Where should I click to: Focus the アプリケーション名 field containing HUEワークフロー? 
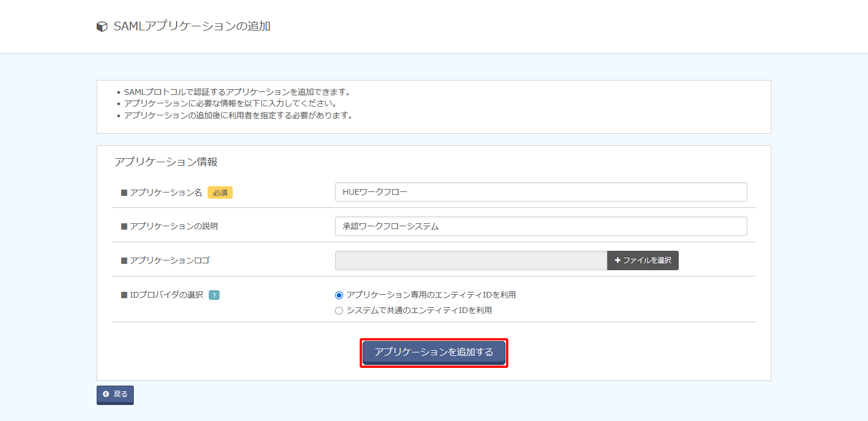[x=541, y=192]
